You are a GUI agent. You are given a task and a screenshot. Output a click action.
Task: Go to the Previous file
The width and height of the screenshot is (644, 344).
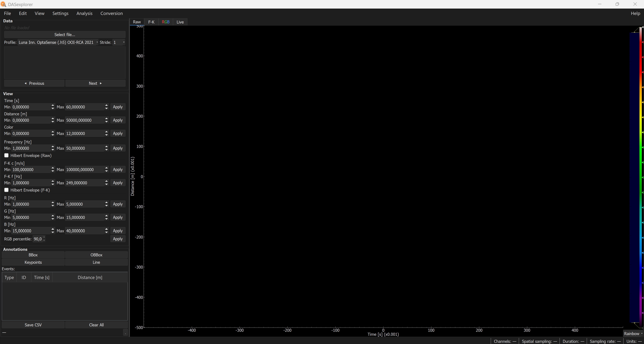point(34,83)
